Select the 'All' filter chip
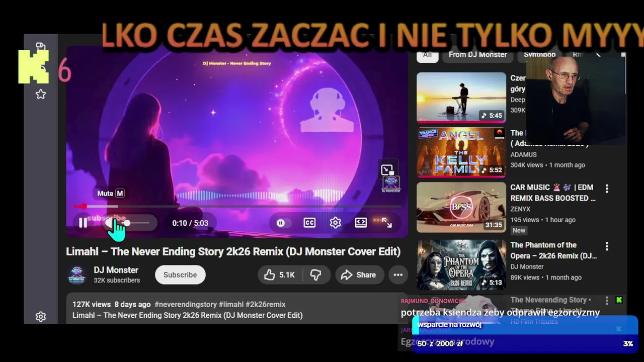Screen dimensions: 644x362 [427, 55]
